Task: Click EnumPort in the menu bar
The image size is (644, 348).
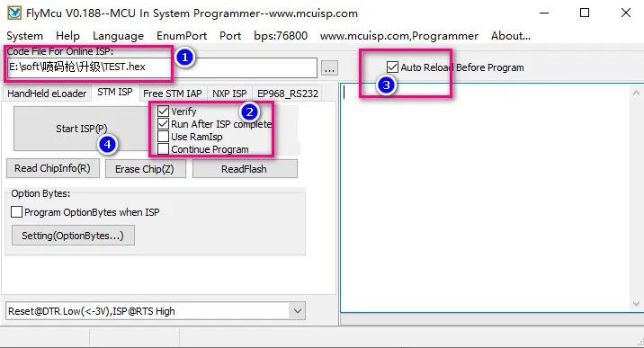Action: [182, 36]
